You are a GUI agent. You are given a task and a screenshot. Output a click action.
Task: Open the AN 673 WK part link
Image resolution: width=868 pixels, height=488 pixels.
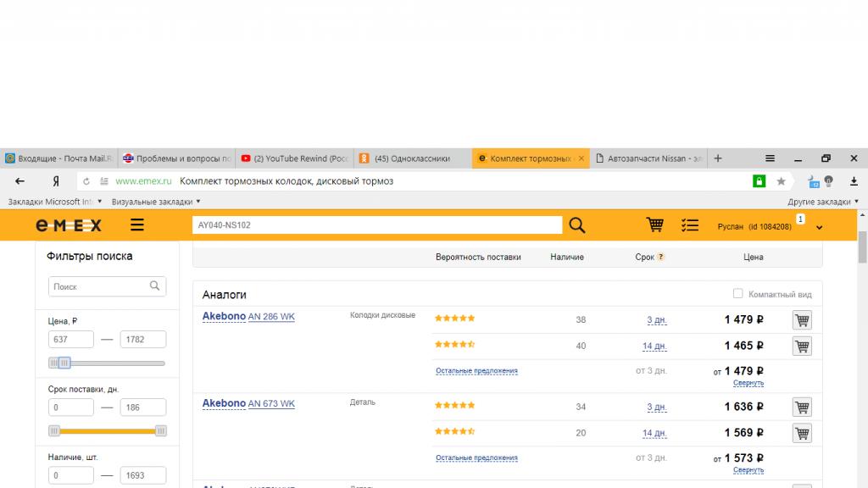tap(271, 403)
